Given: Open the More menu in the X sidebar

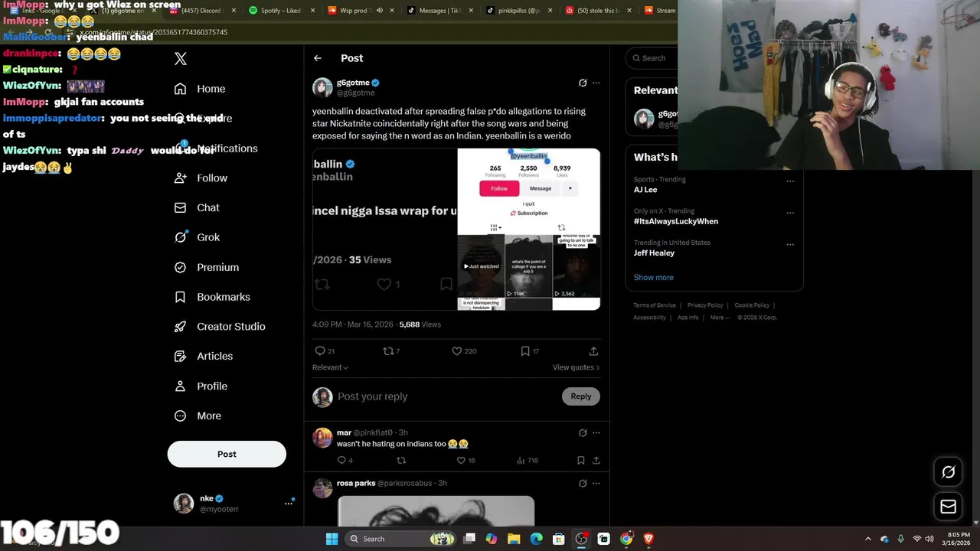Looking at the screenshot, I should point(198,416).
